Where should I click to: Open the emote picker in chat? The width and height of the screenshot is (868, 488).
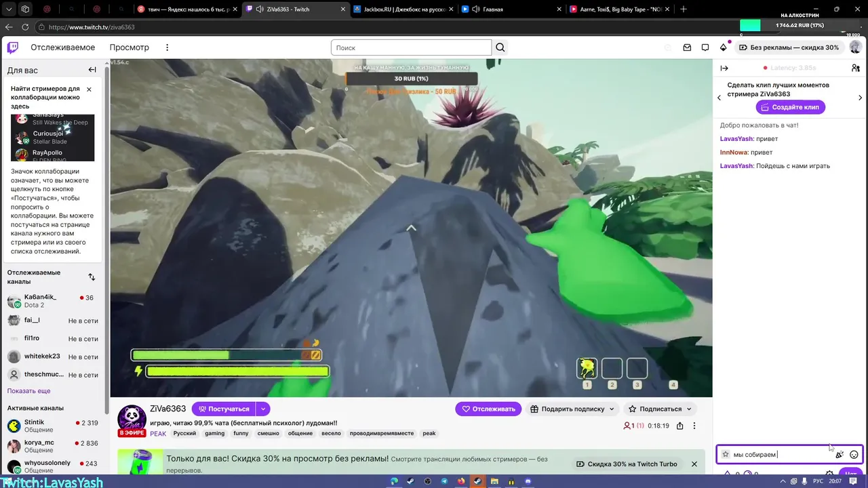coord(854,455)
